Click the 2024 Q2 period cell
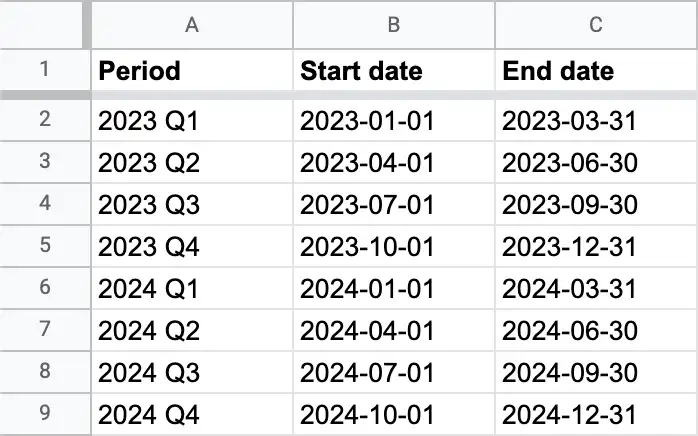698x436 pixels. click(192, 331)
